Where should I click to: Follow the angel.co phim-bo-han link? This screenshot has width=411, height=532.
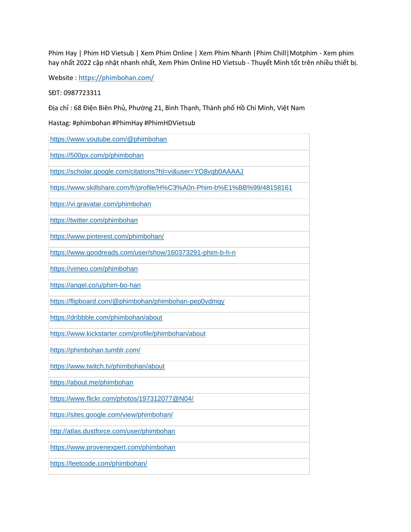pos(95,285)
